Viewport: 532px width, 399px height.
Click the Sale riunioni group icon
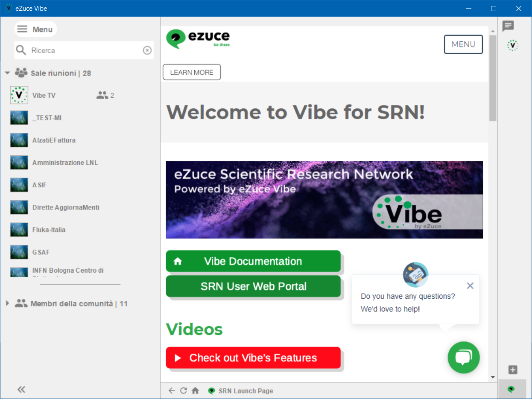[21, 73]
